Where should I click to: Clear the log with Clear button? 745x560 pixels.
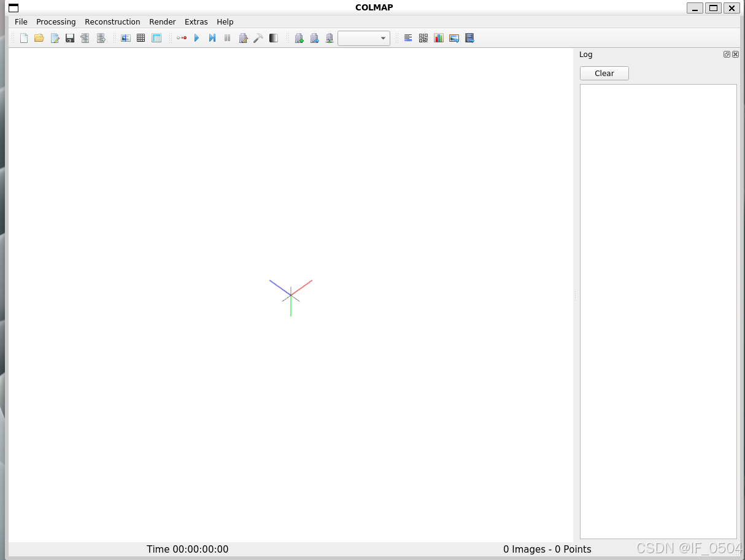(x=604, y=74)
